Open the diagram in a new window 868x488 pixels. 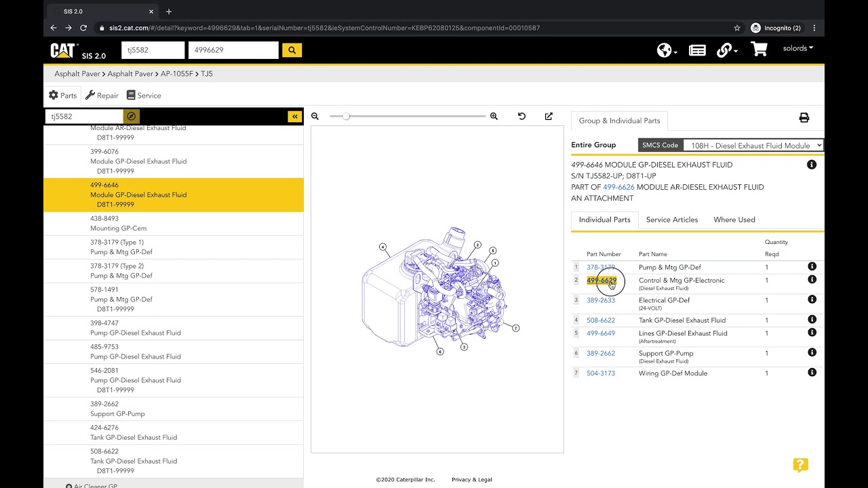549,117
